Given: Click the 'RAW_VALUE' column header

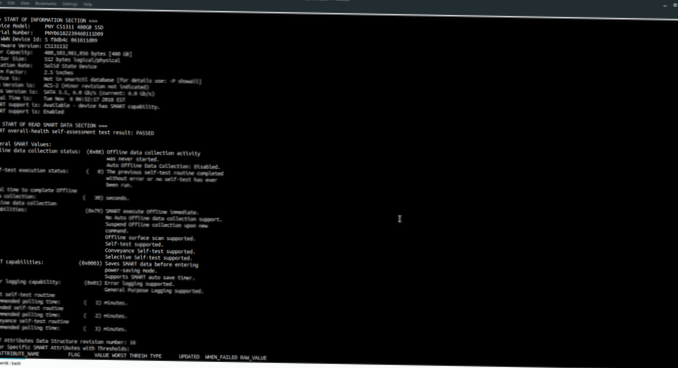Looking at the screenshot, I should [253, 358].
